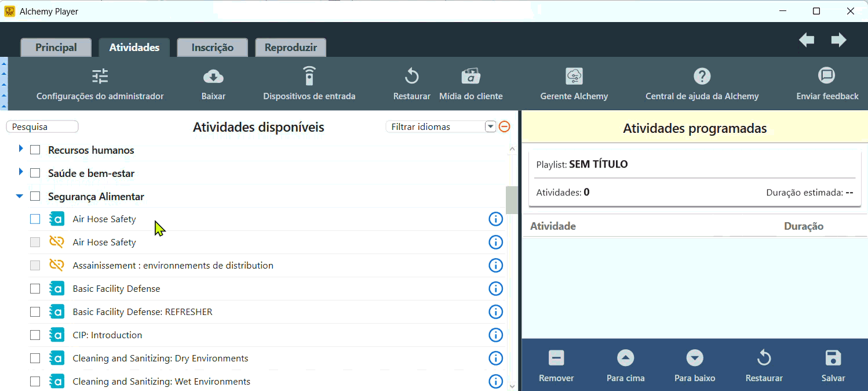Click the Alchemy Player title bar icon
Viewport: 868px width, 391px height.
click(10, 11)
